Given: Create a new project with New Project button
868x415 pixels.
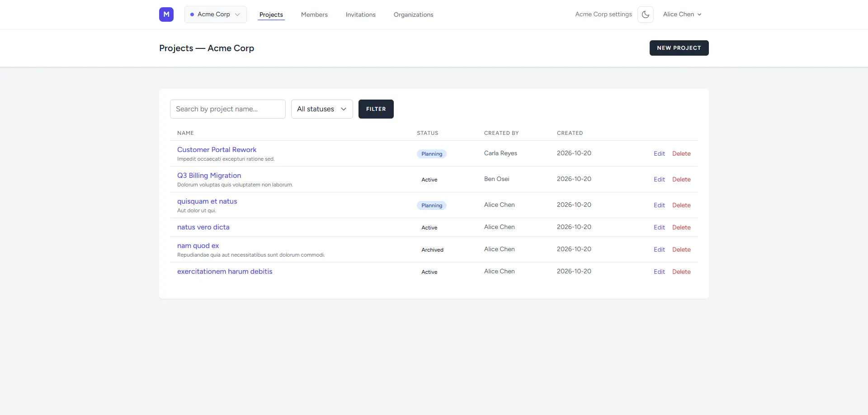Looking at the screenshot, I should point(679,48).
